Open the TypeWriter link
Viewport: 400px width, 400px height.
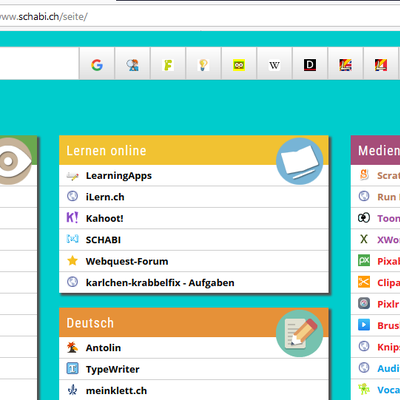(113, 369)
